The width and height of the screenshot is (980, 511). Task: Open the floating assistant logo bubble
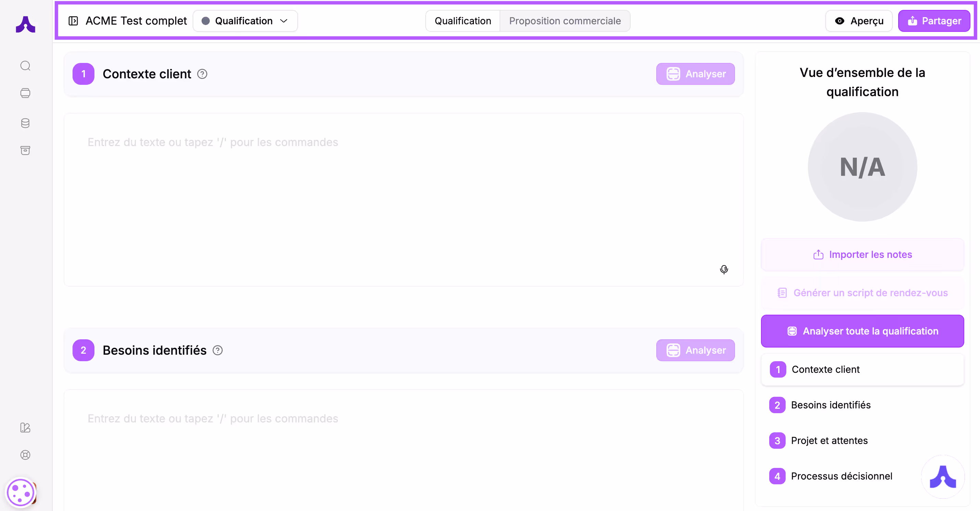(942, 477)
